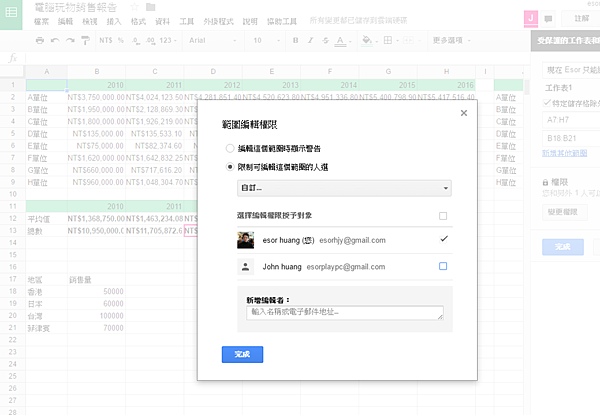Star the spreadsheet document
The width and height of the screenshot is (600, 415).
[134, 7]
